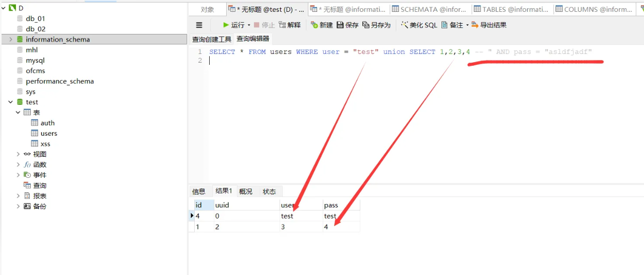This screenshot has width=644, height=275.
Task: Click 另存为 save as button
Action: coord(376,25)
